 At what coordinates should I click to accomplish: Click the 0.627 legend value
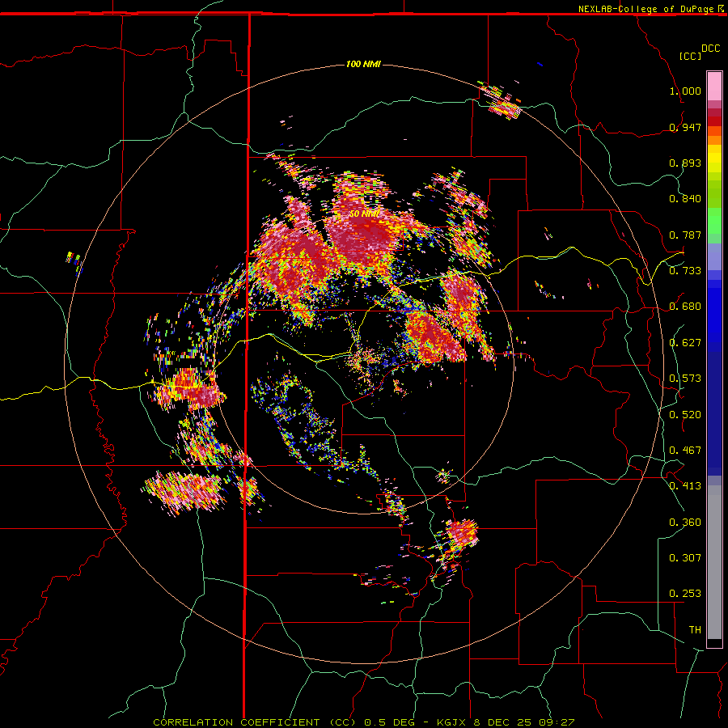pos(685,343)
